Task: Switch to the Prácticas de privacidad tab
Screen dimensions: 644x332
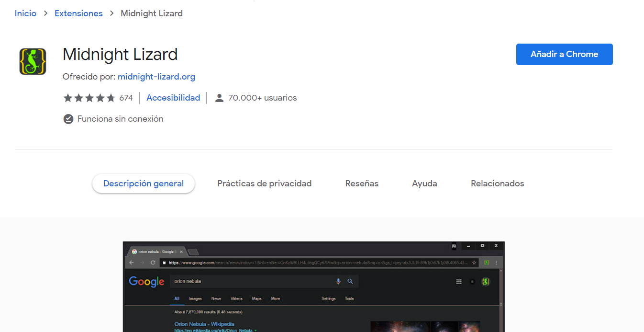Action: coord(265,183)
